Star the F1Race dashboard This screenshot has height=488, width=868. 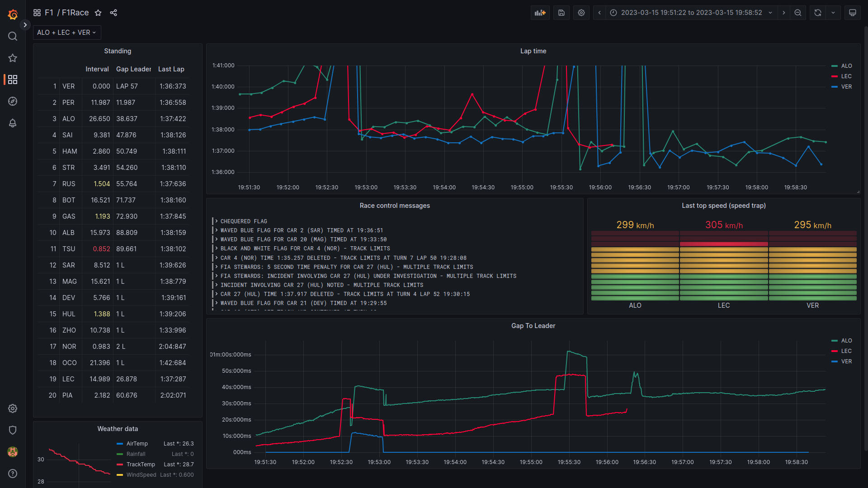tap(98, 13)
